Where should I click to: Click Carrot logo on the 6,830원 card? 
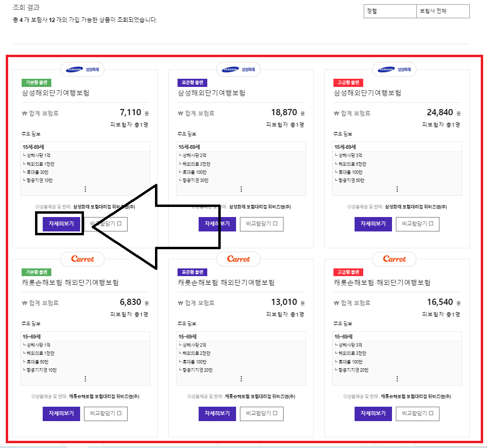tap(83, 259)
